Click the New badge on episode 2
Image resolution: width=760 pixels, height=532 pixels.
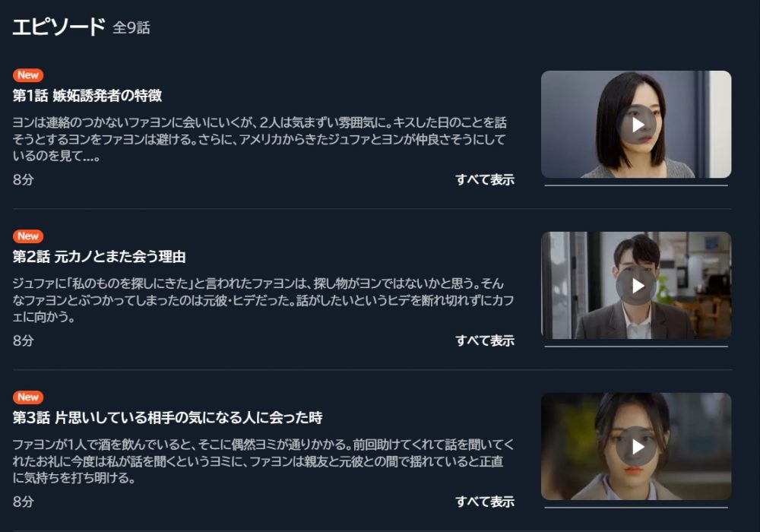[28, 236]
